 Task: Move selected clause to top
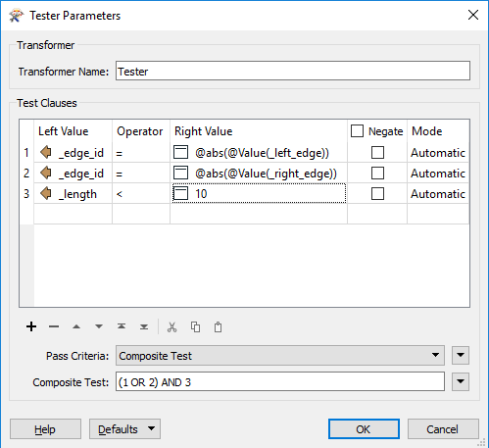tap(122, 326)
